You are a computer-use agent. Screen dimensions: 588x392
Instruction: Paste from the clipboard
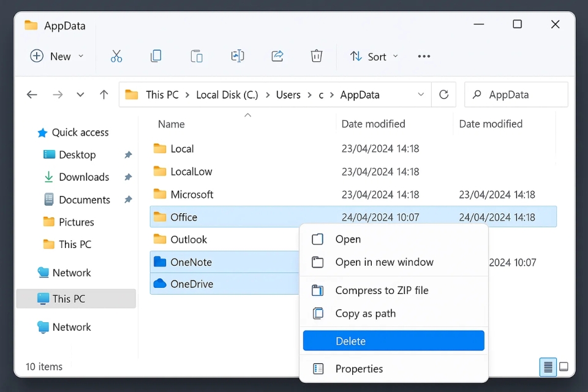coord(196,56)
